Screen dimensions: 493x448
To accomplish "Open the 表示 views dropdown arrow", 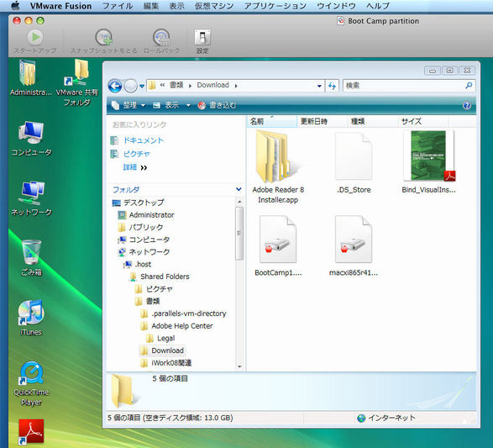I will 188,105.
